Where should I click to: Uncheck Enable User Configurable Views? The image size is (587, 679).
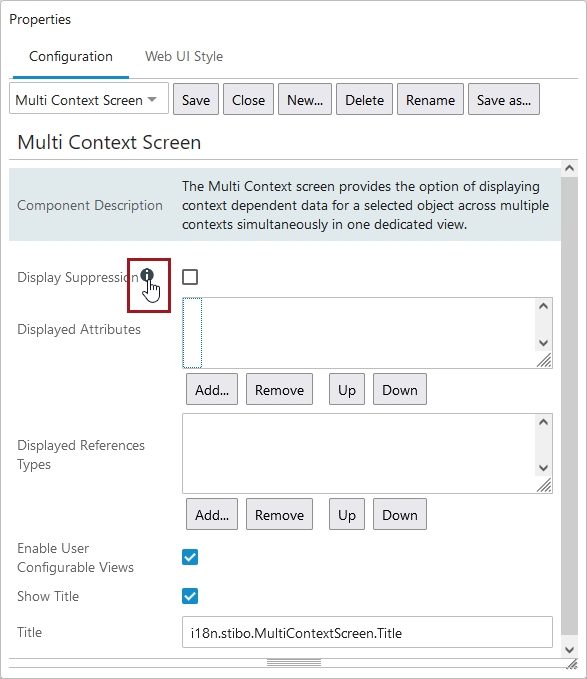(190, 557)
